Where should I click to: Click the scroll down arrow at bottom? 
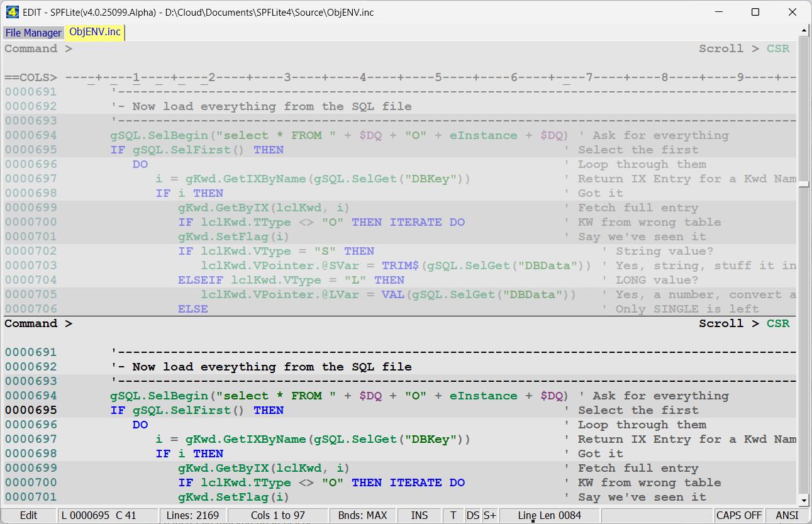coord(803,501)
